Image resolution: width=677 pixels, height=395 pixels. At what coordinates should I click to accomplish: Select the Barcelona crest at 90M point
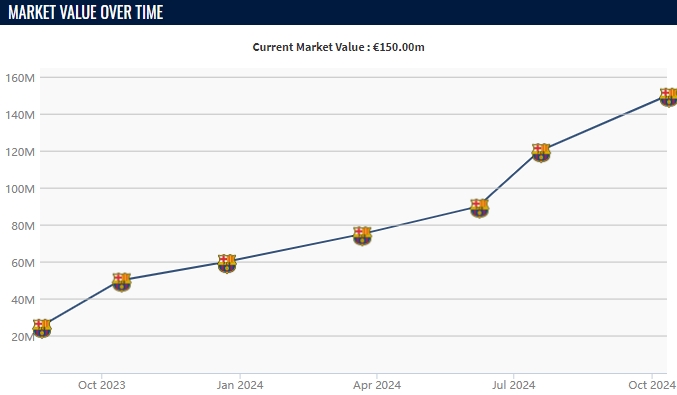(479, 209)
